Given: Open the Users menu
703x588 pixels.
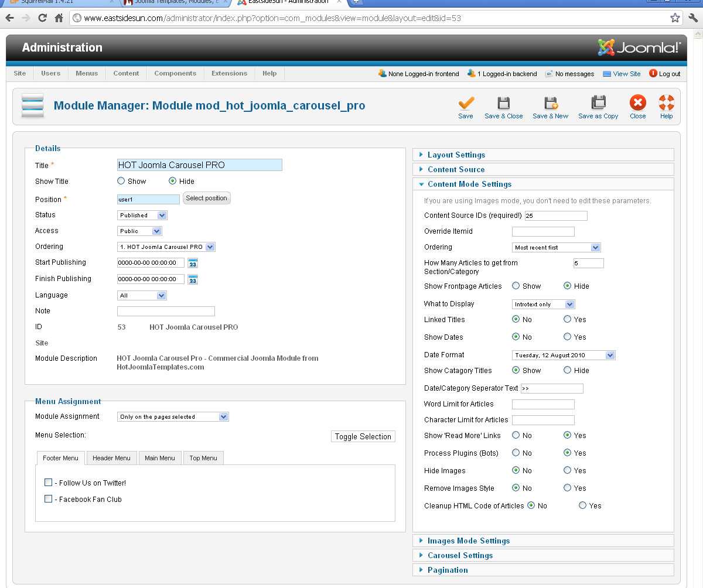Looking at the screenshot, I should (51, 73).
